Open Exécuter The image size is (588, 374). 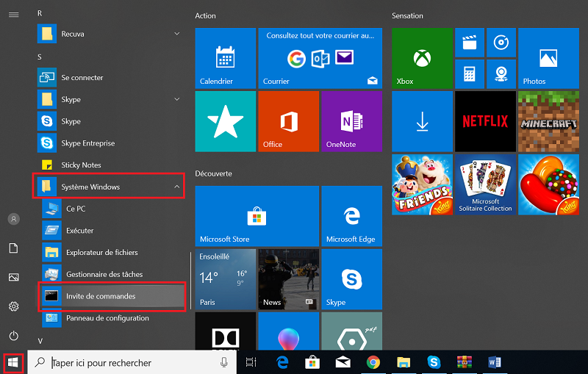tap(114, 231)
